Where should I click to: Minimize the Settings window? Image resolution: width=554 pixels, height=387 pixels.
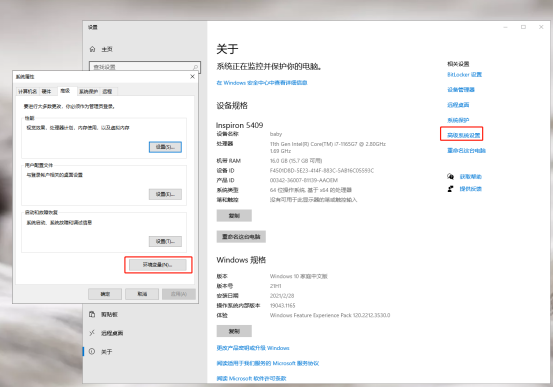[506, 27]
